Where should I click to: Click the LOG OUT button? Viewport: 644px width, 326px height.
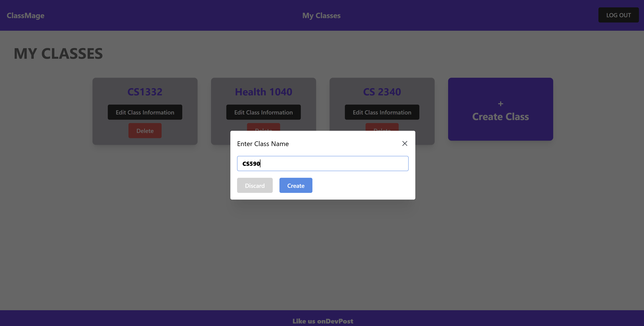tap(618, 15)
